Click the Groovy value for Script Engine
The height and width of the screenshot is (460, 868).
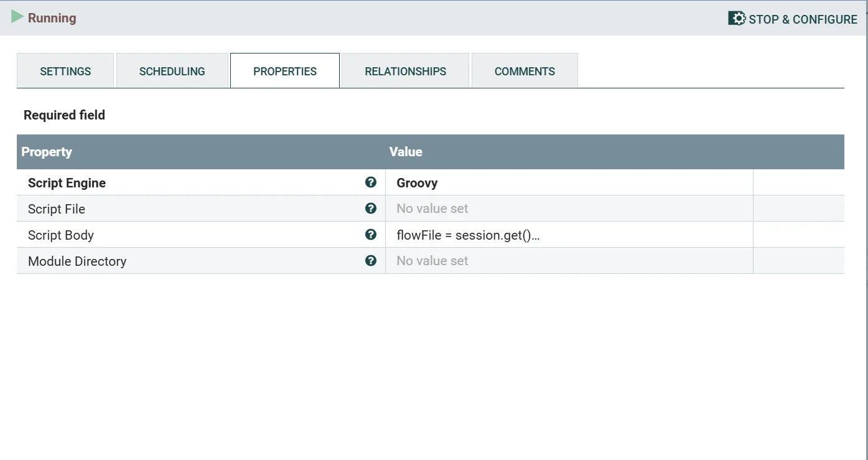coord(417,183)
